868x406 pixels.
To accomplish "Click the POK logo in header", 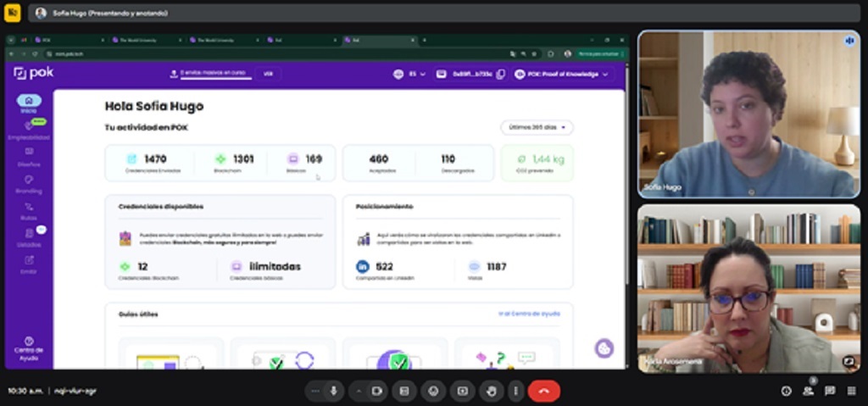I will [x=34, y=73].
